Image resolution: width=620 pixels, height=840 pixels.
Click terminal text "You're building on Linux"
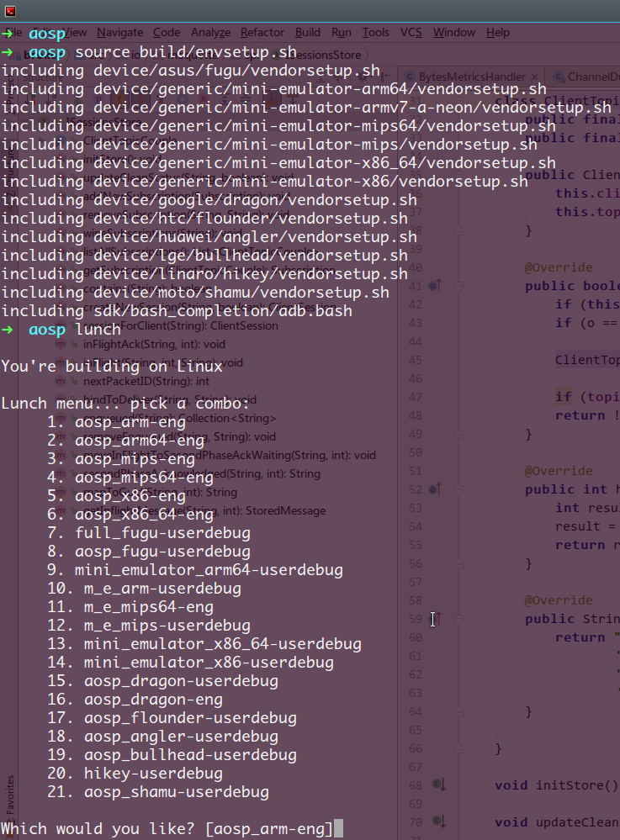pos(111,367)
